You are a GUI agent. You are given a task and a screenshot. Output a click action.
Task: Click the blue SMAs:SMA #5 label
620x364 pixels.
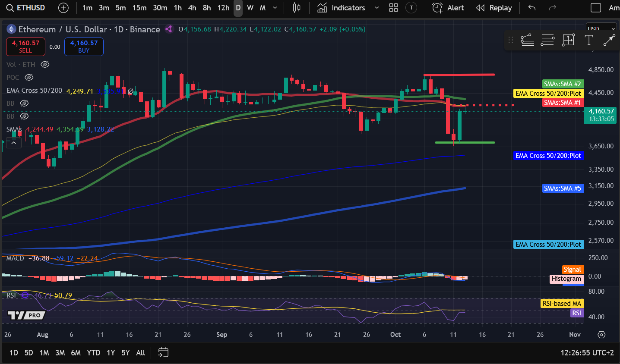[563, 188]
